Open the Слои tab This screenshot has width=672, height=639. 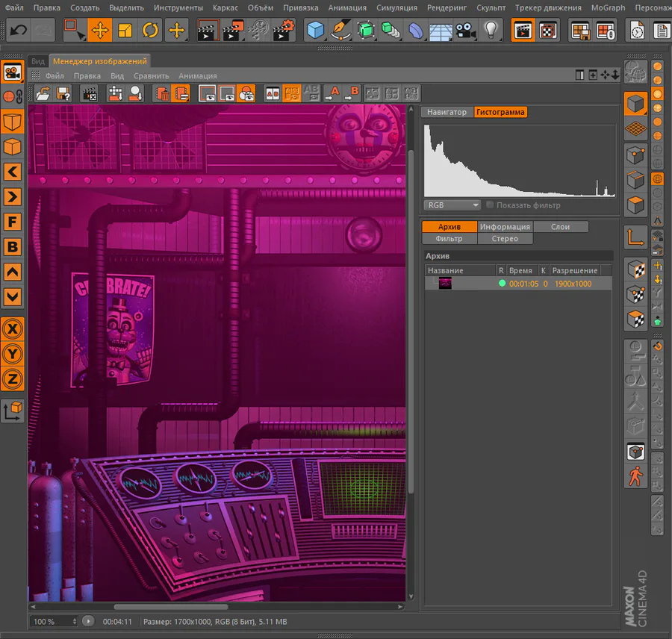point(560,227)
